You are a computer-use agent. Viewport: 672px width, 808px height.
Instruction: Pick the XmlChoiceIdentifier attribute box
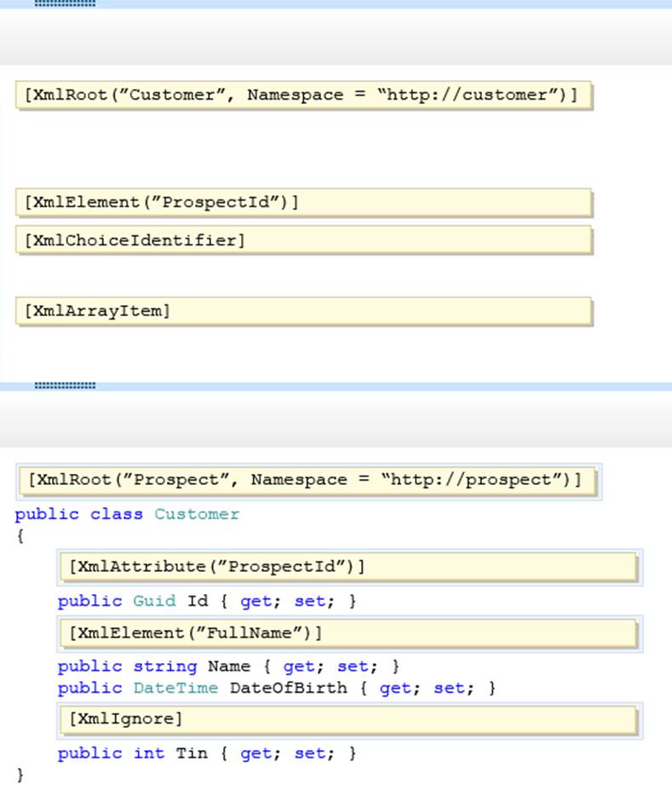[302, 240]
